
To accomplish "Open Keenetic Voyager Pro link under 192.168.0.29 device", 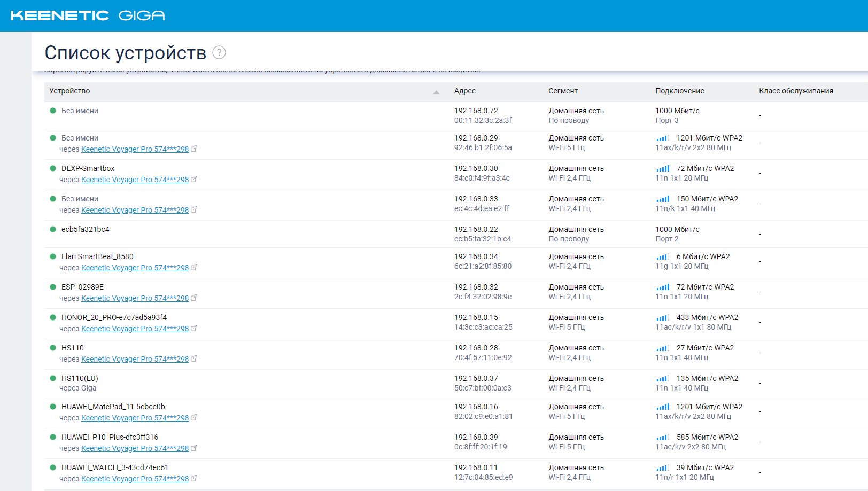I will tap(135, 149).
